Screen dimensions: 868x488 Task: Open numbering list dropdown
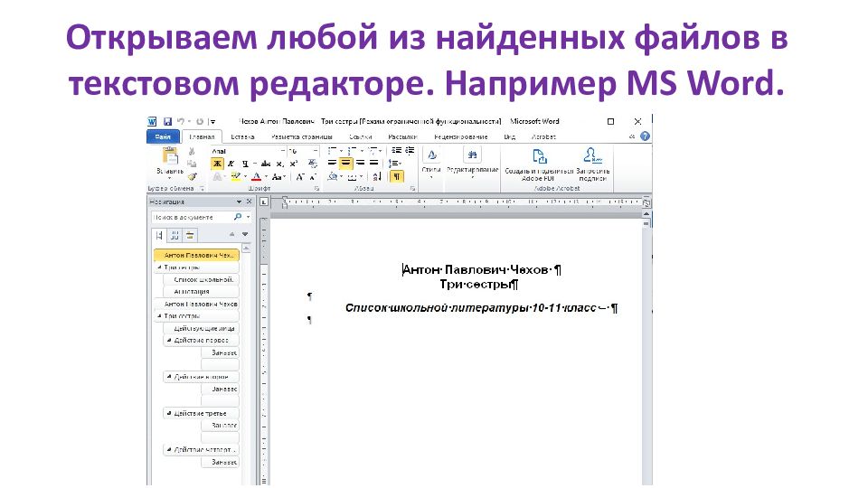coord(362,151)
